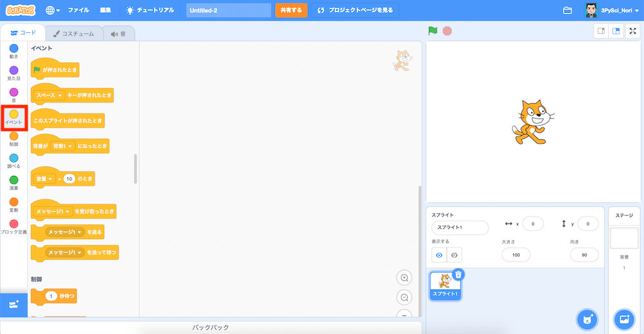Delete スプライト1 with trash icon
Screen dimensions: 644x334
tap(459, 275)
